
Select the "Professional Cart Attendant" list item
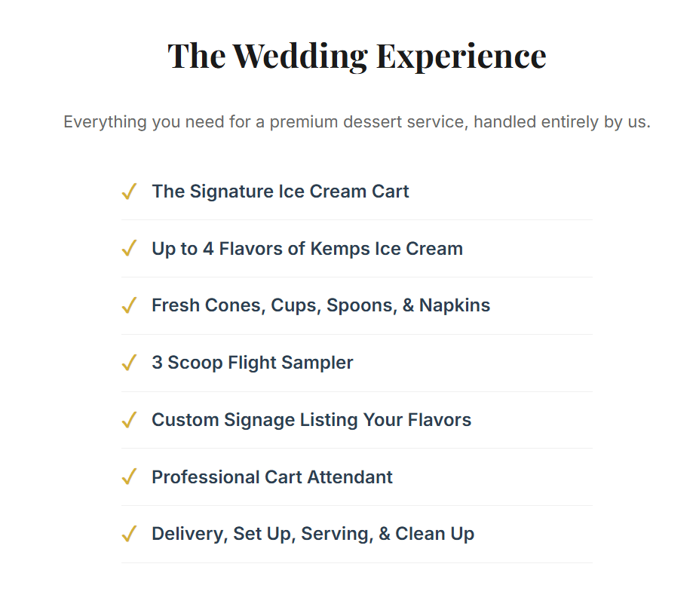point(271,477)
